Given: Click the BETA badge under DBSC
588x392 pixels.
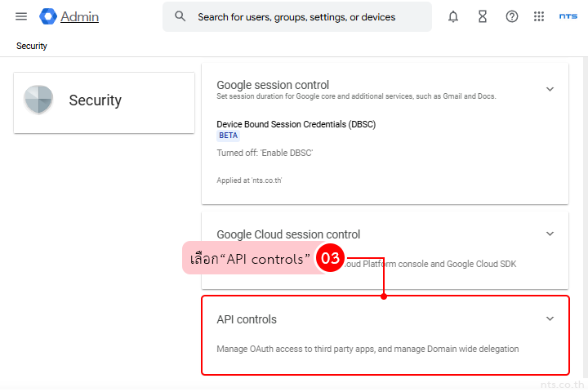Looking at the screenshot, I should point(229,136).
